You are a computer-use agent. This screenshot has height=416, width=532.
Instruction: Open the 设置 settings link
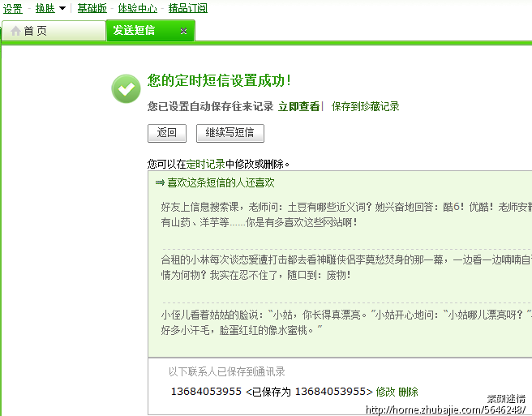12,8
